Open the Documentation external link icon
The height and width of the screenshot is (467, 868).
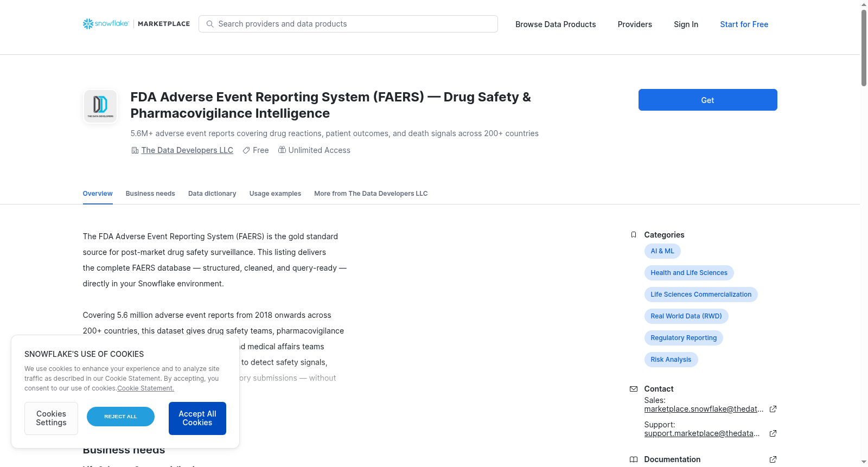(x=773, y=459)
